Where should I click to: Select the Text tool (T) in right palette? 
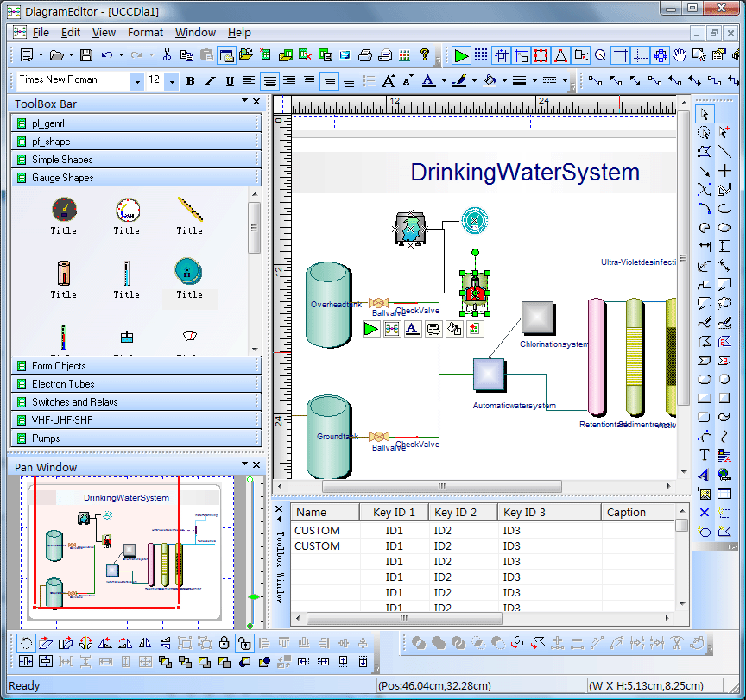click(x=705, y=455)
